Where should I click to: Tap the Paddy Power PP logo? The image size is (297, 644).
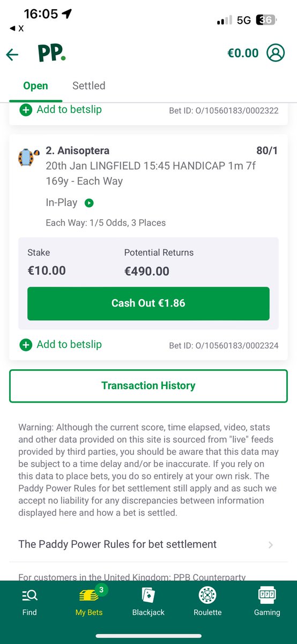51,54
